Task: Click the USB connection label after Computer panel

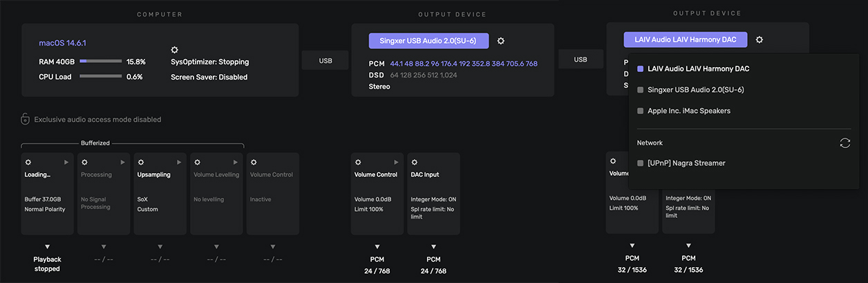Action: click(325, 61)
